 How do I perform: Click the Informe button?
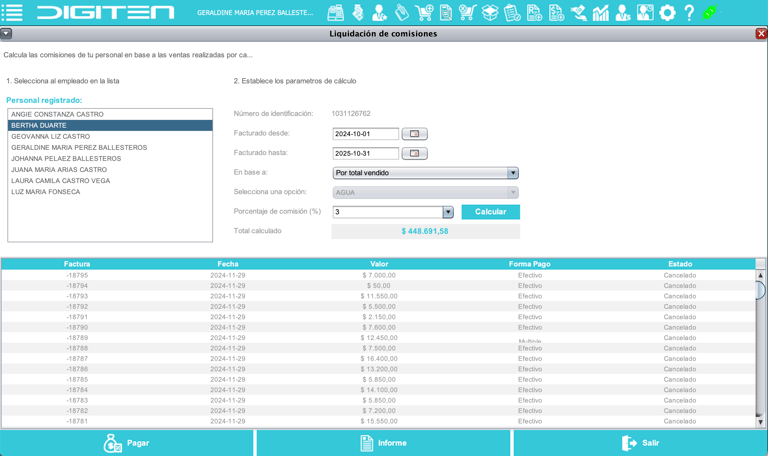(384, 443)
